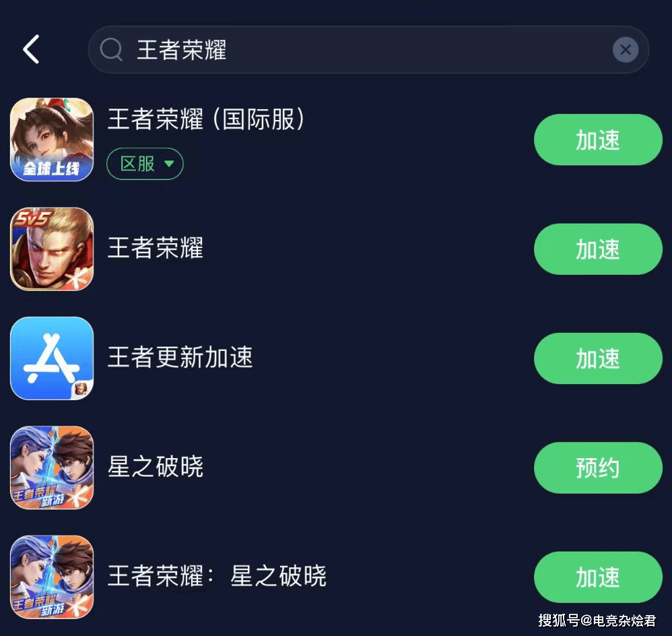This screenshot has height=636, width=672.
Task: Expand the 区服 server dropdown
Action: coord(145,164)
